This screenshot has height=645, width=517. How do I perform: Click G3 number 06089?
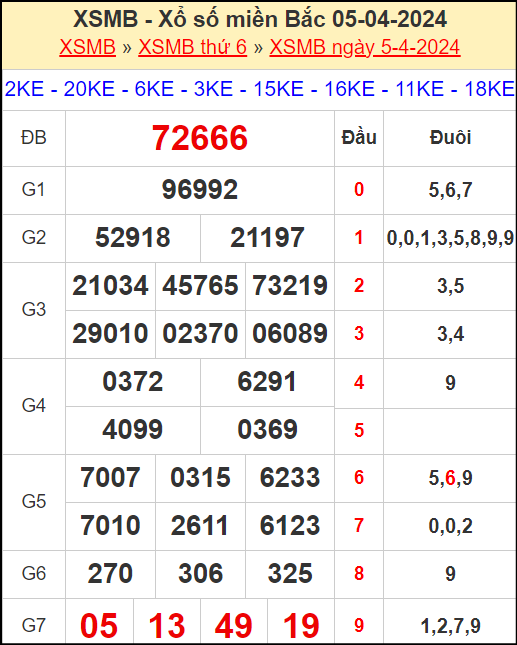click(290, 333)
